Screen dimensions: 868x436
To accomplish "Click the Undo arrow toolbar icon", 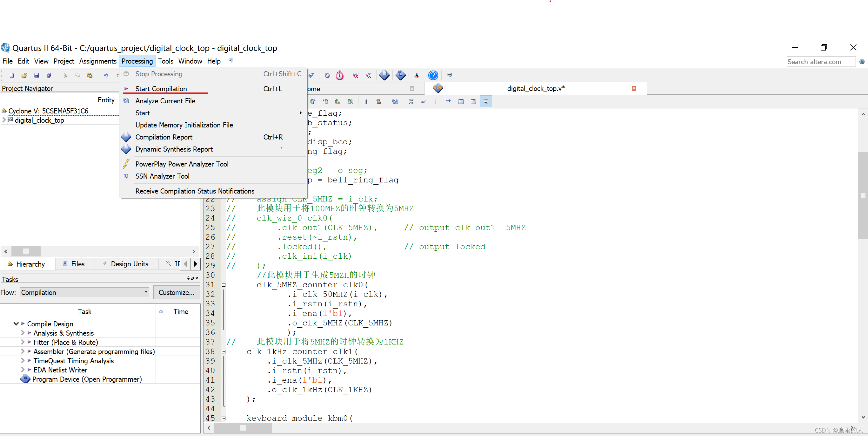I will click(106, 75).
